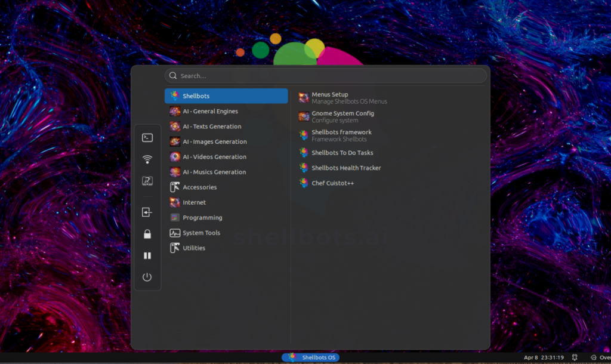611x364 pixels.
Task: Click the log out icon
Action: pyautogui.click(x=147, y=212)
